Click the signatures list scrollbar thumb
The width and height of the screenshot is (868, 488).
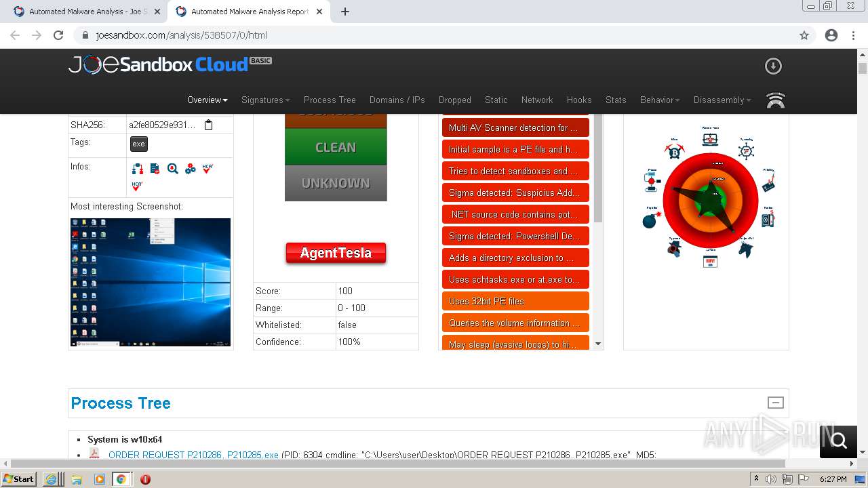598,168
